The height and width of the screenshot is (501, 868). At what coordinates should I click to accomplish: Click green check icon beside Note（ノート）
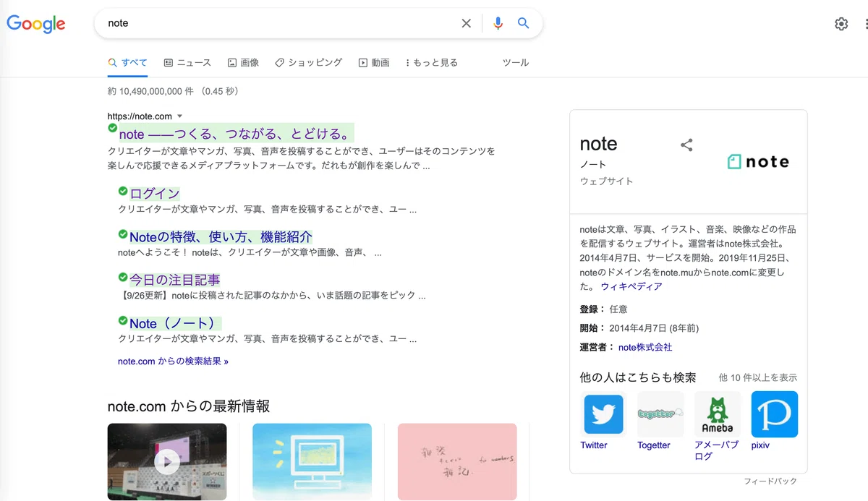point(123,320)
